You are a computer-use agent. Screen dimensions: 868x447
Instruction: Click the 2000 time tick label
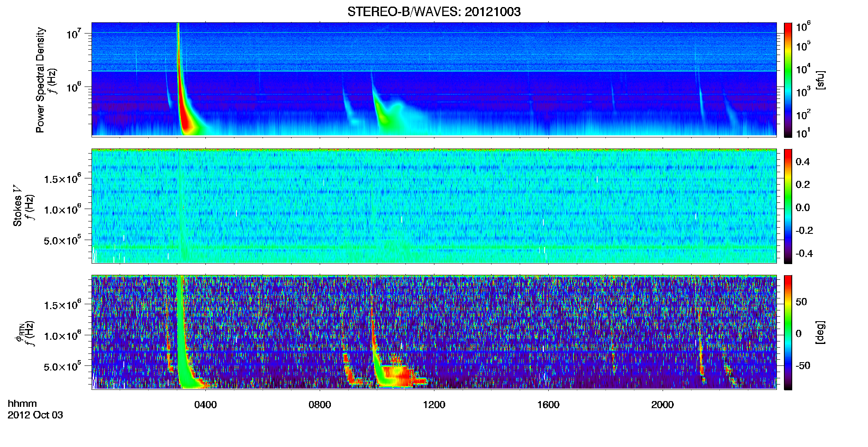point(663,405)
